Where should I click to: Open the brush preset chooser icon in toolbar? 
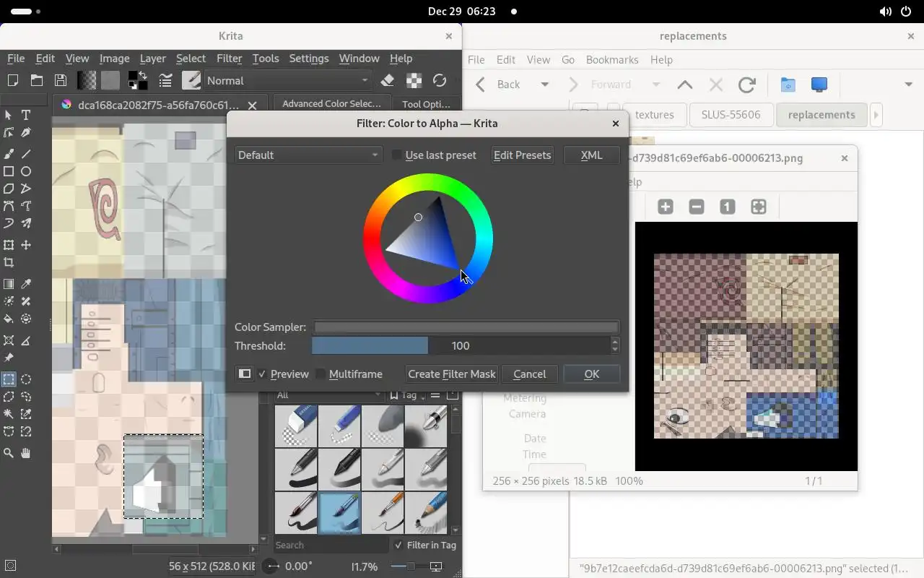tap(191, 80)
